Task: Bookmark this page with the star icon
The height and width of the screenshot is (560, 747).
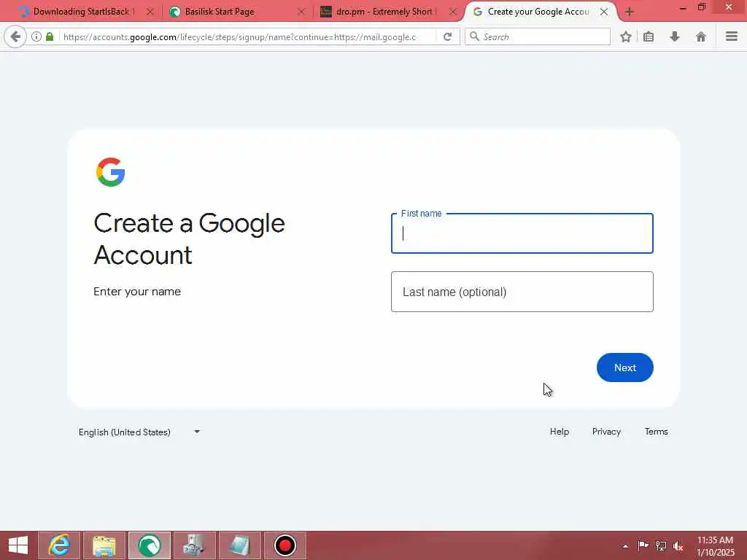Action: pos(626,36)
